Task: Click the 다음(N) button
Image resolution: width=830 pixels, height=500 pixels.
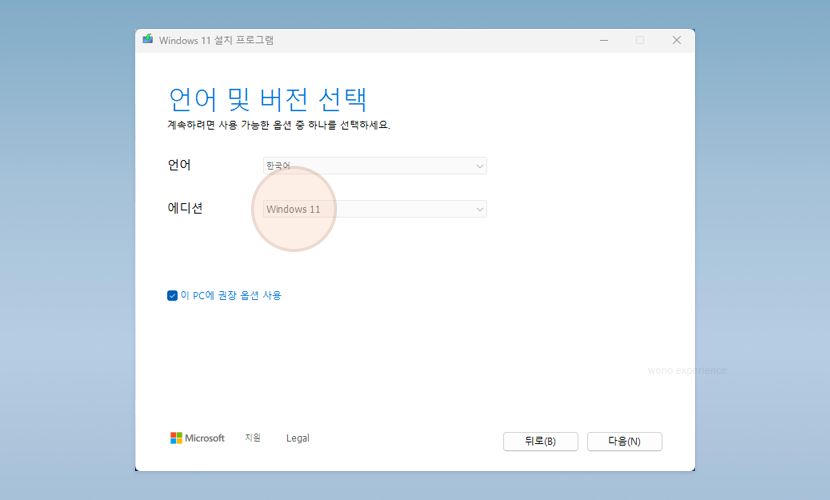Action: [x=625, y=441]
